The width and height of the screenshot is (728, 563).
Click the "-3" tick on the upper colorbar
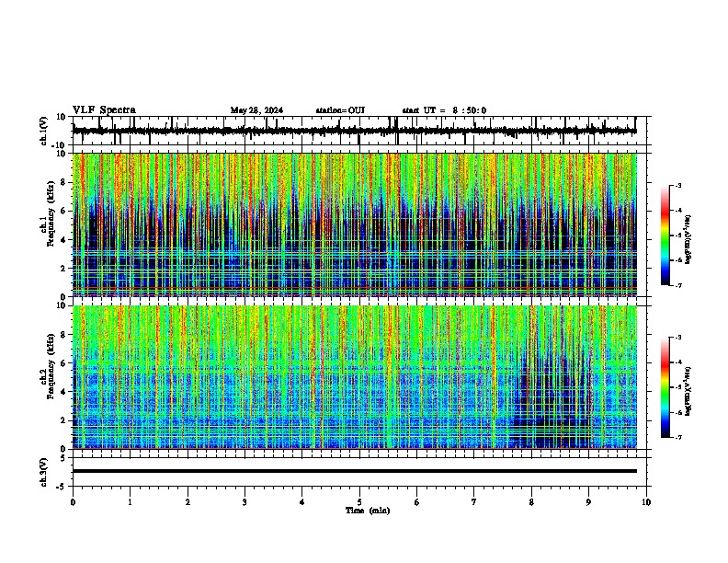tap(677, 186)
